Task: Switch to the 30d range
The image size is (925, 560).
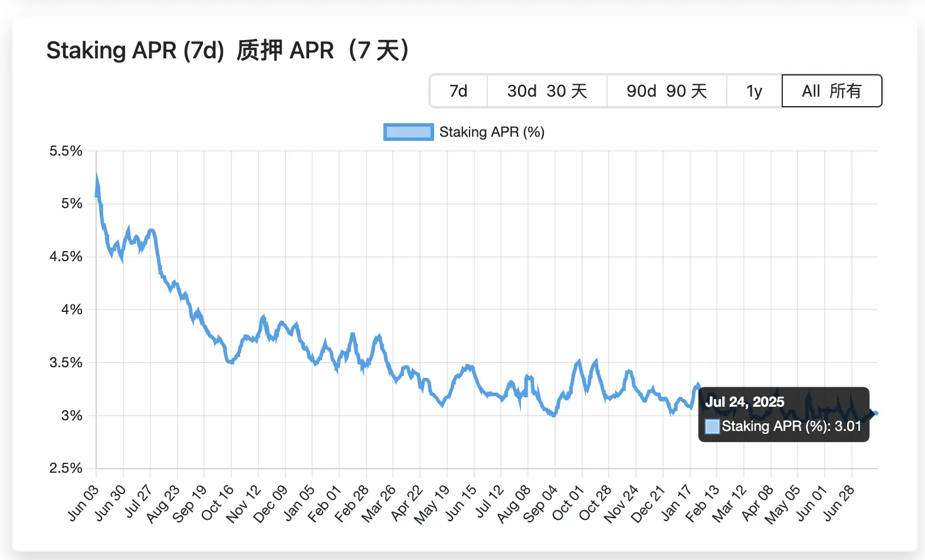Action: (x=547, y=91)
